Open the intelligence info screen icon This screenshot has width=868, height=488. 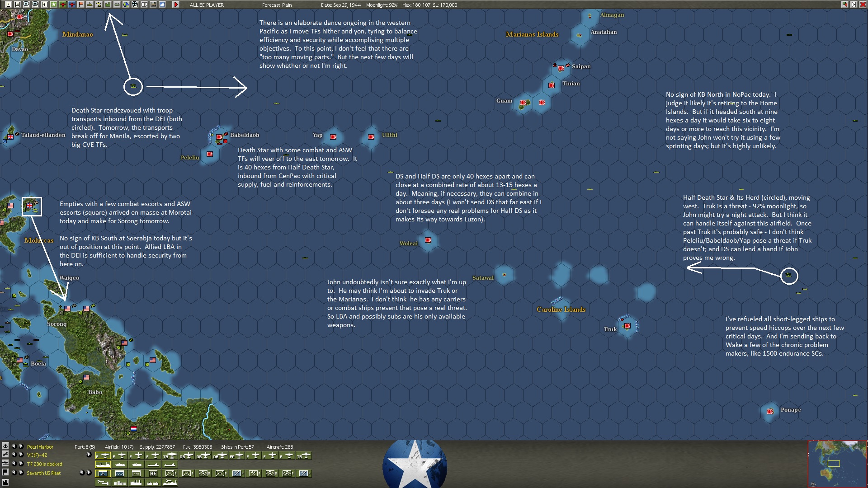(x=45, y=5)
